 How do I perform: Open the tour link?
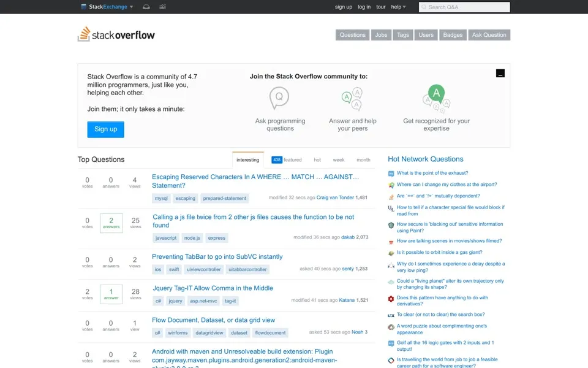(x=380, y=7)
